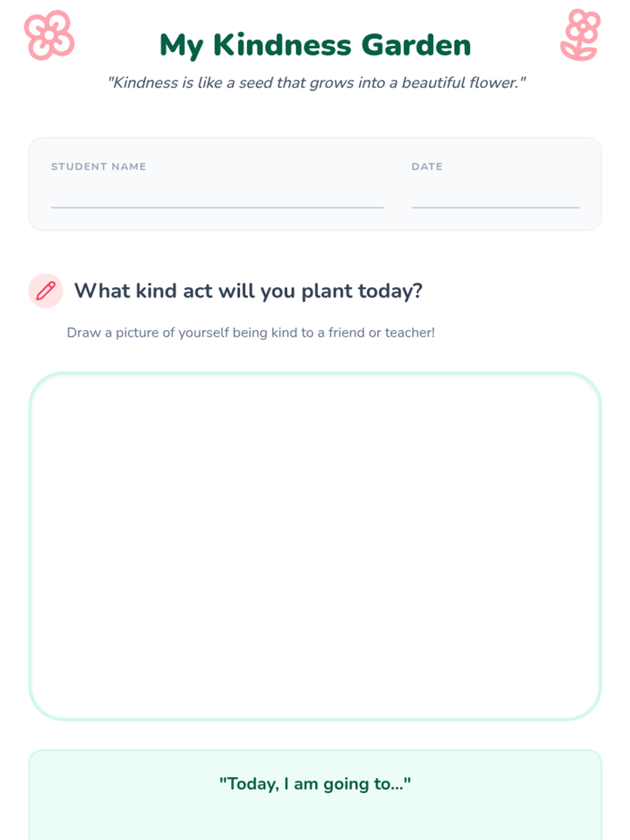
Task: Click the What kind act heading
Action: tap(248, 290)
